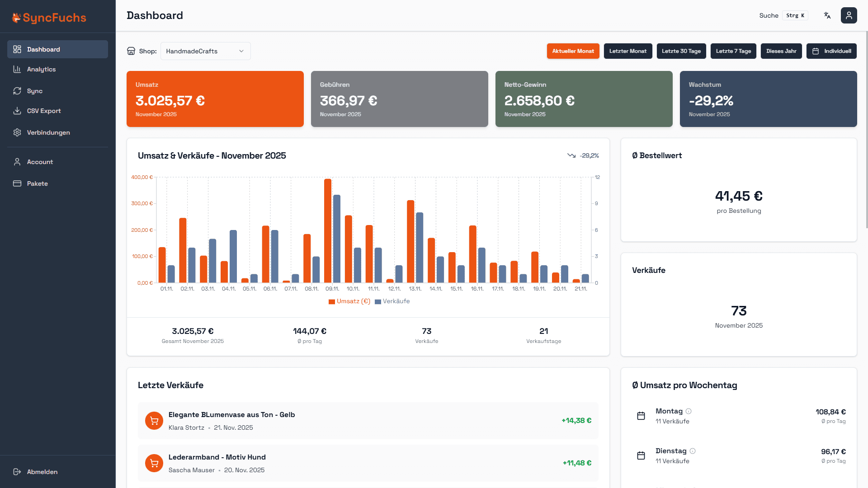The height and width of the screenshot is (488, 868).
Task: Click the Strg K shortcut badge
Action: point(795,15)
